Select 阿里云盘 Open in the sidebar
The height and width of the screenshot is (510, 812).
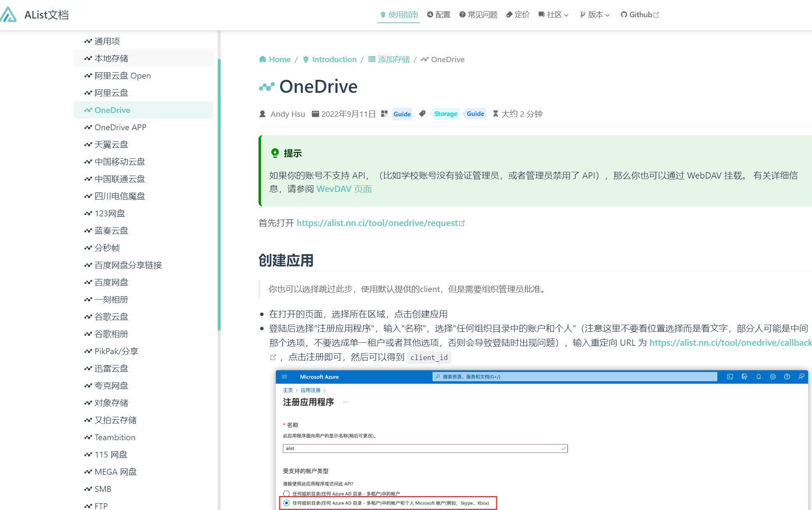143,76
